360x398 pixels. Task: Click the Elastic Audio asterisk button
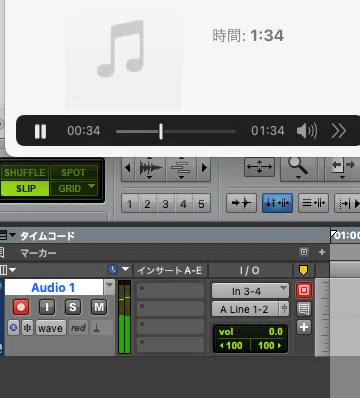[28, 328]
